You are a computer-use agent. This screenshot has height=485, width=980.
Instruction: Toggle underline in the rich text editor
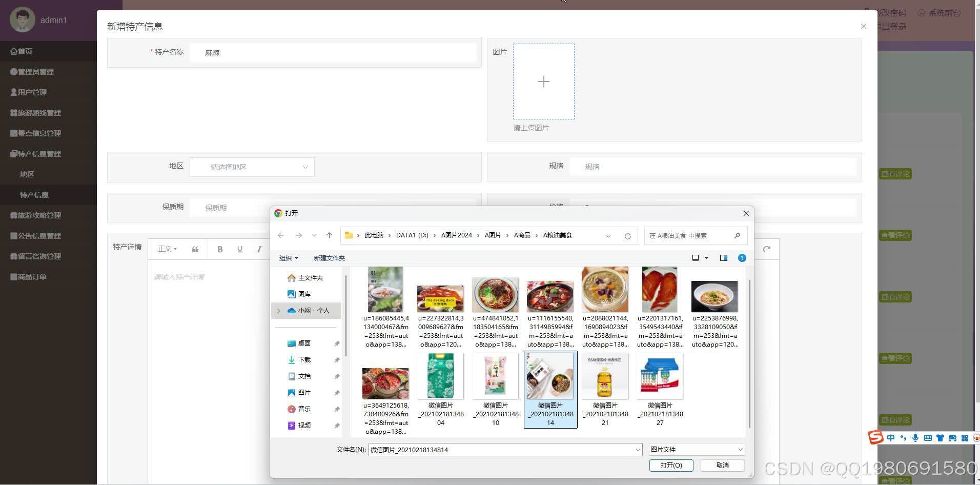point(239,249)
